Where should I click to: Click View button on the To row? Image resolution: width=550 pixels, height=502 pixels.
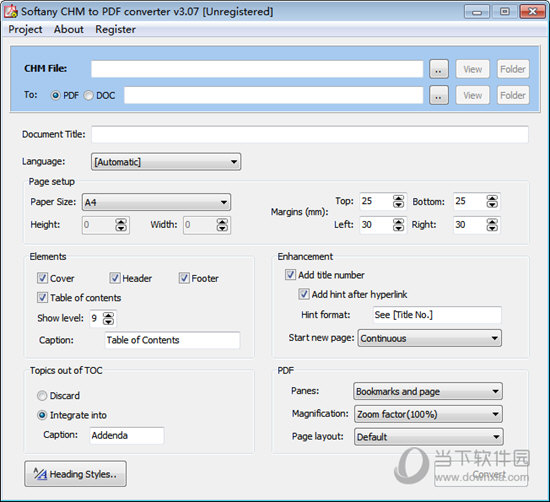pos(472,95)
